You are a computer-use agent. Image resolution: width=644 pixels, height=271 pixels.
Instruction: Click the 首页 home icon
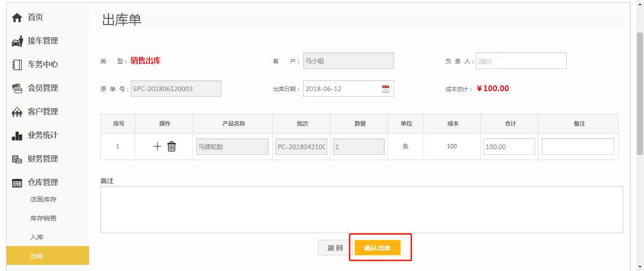pyautogui.click(x=17, y=17)
